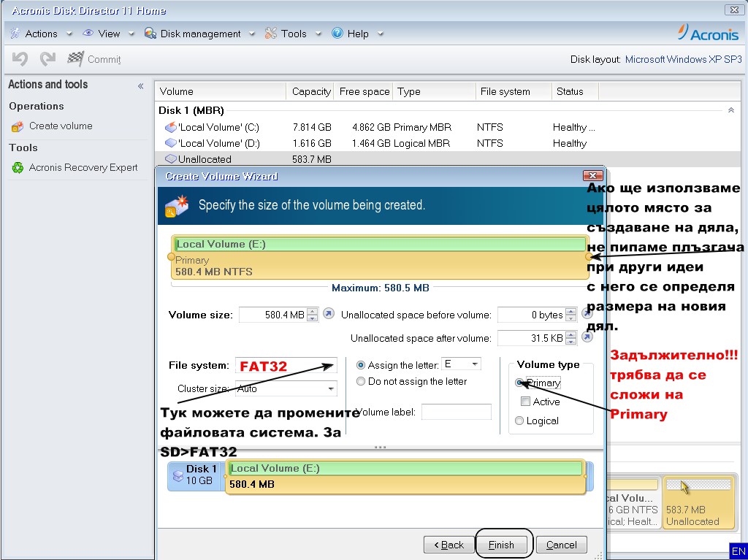Click the Redo arrow icon in toolbar
The image size is (748, 560).
[48, 59]
